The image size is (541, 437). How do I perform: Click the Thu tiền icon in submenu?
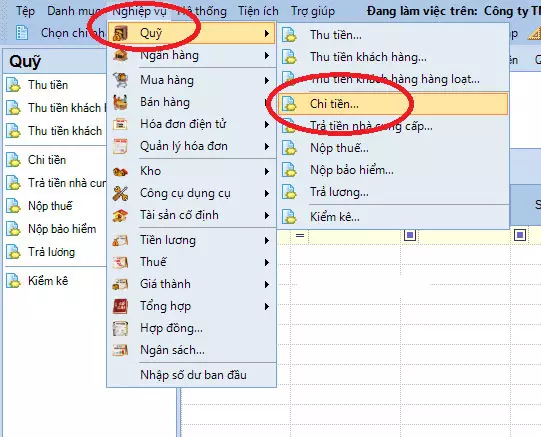(289, 35)
